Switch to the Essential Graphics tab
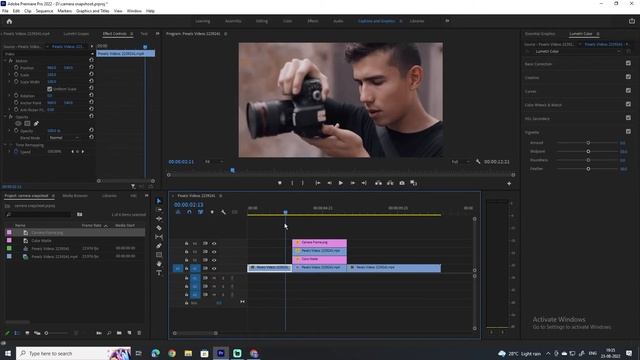The image size is (640, 360). (540, 34)
